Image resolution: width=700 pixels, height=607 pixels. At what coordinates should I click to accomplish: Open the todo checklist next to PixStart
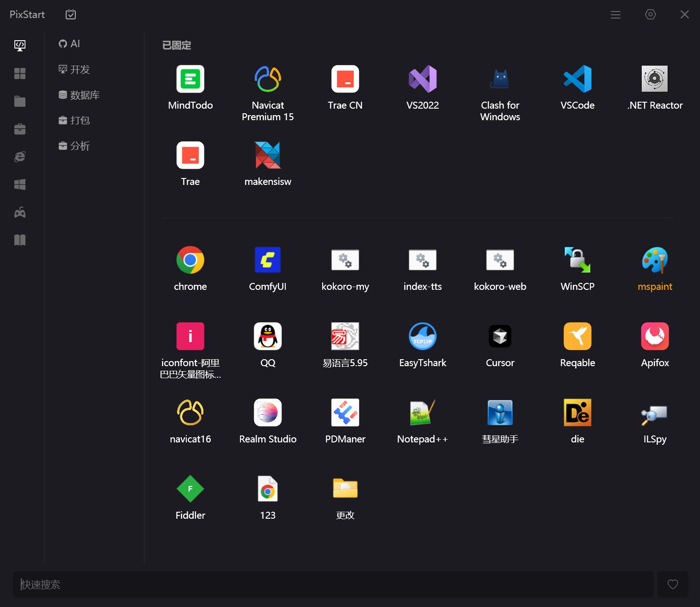point(70,14)
